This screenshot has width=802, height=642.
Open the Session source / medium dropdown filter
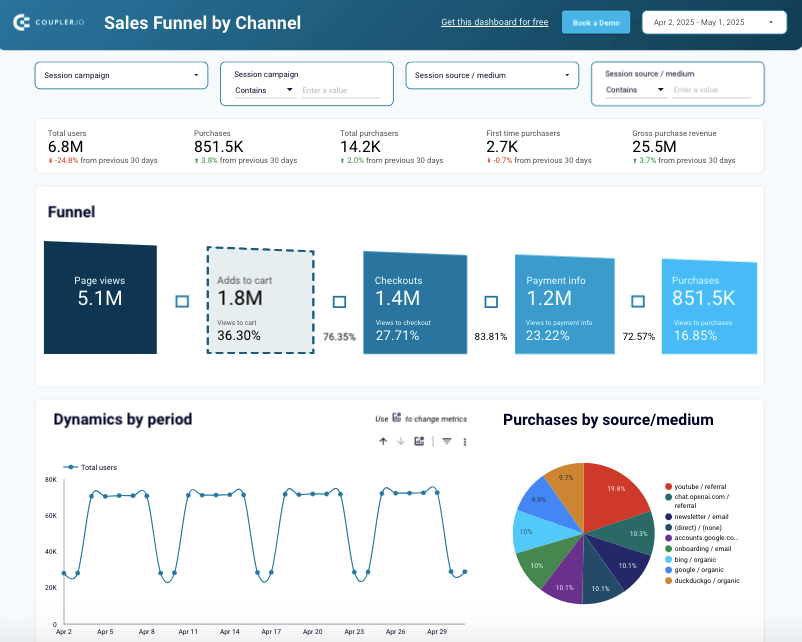(x=492, y=75)
